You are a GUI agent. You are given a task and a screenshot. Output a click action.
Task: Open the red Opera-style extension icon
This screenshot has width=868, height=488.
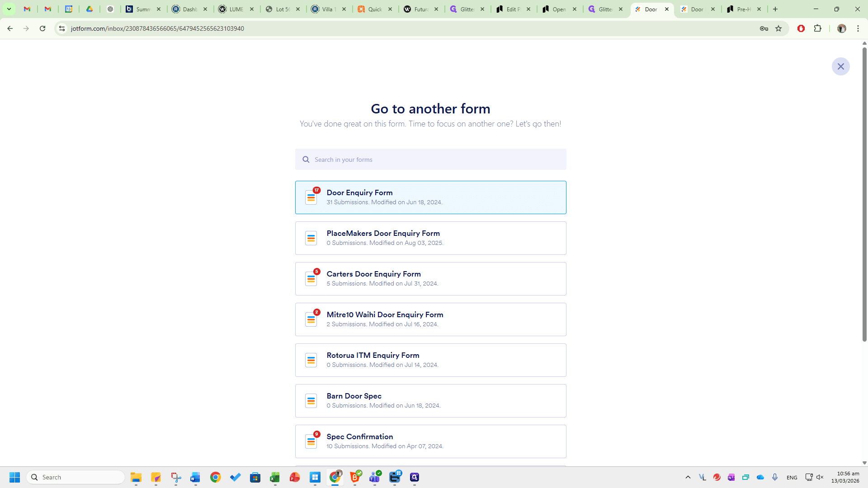801,28
